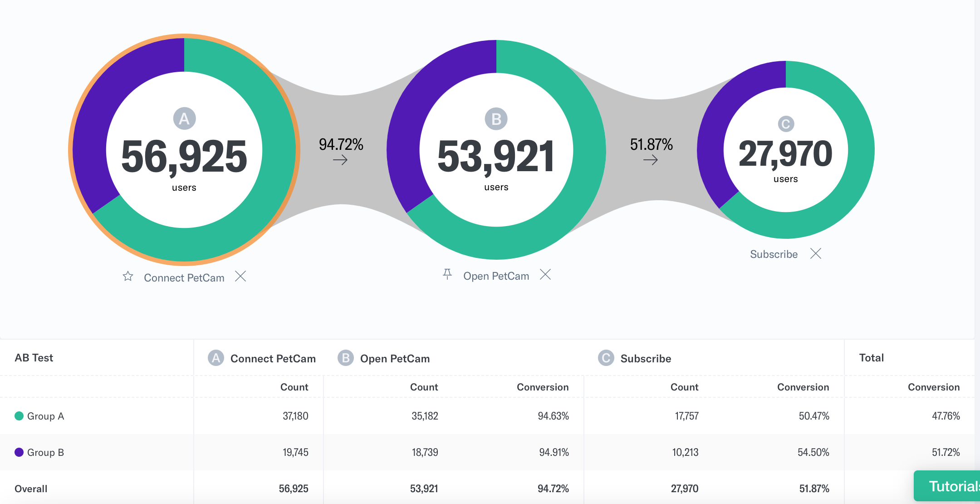Remove the Subscribe step using its X
Image resolution: width=980 pixels, height=504 pixels.
[815, 253]
